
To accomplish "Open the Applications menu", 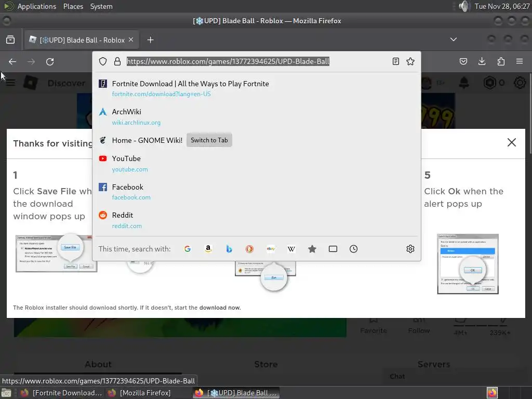I will tap(37, 6).
